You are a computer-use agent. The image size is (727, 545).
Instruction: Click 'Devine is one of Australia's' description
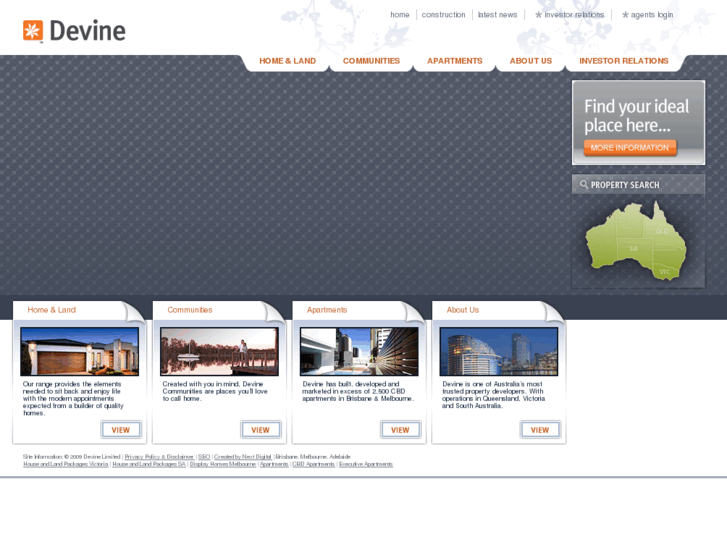click(493, 395)
